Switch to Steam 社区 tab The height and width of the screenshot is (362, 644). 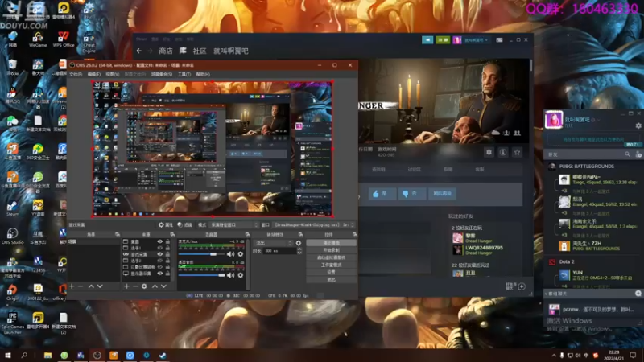click(199, 51)
